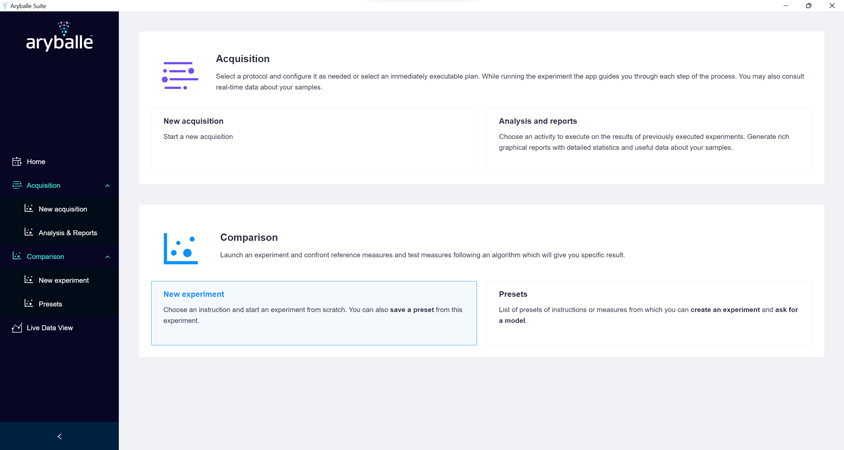Open New experiment in the sidebar
This screenshot has width=844, height=450.
point(64,280)
